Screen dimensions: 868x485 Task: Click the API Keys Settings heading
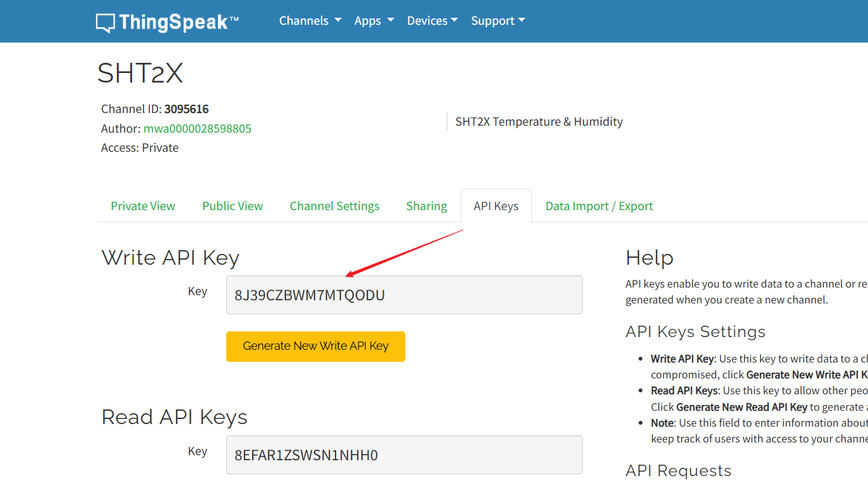point(696,332)
